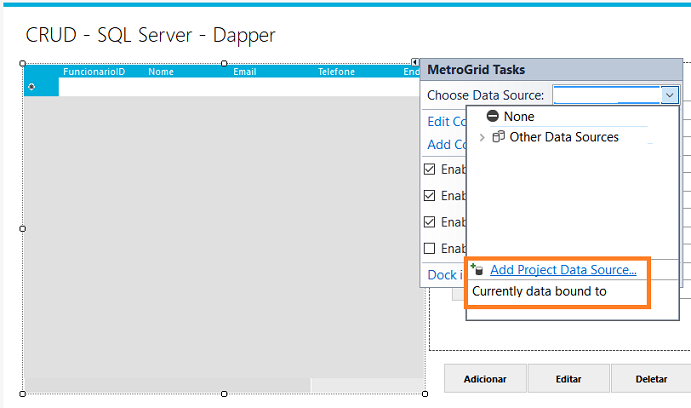The height and width of the screenshot is (408, 691).
Task: Click the empty first grid row
Action: point(240,87)
